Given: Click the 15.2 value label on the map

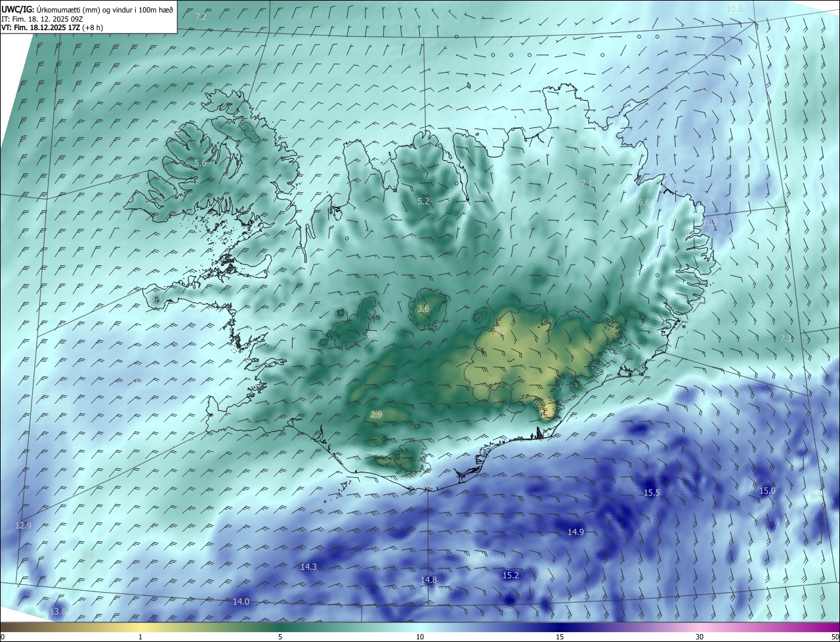Looking at the screenshot, I should tap(511, 575).
